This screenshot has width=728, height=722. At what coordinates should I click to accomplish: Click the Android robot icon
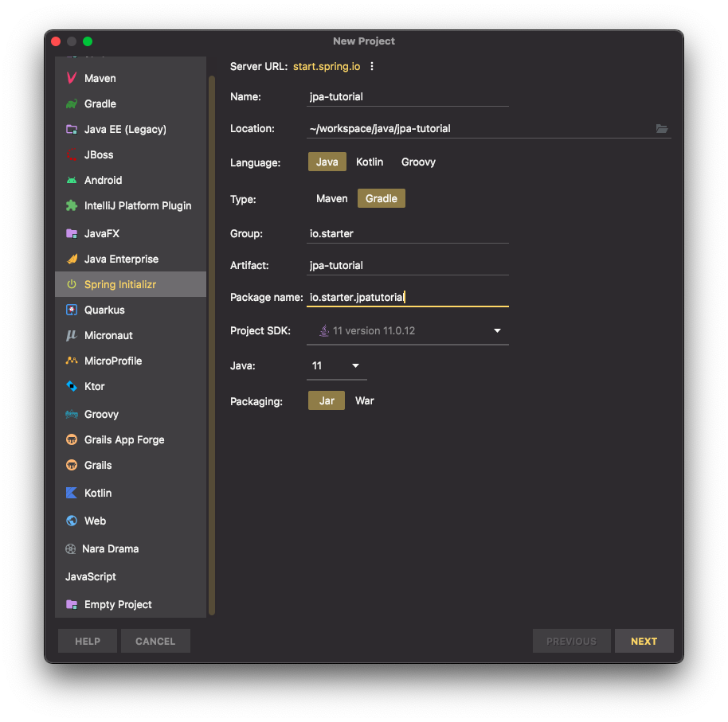(72, 180)
